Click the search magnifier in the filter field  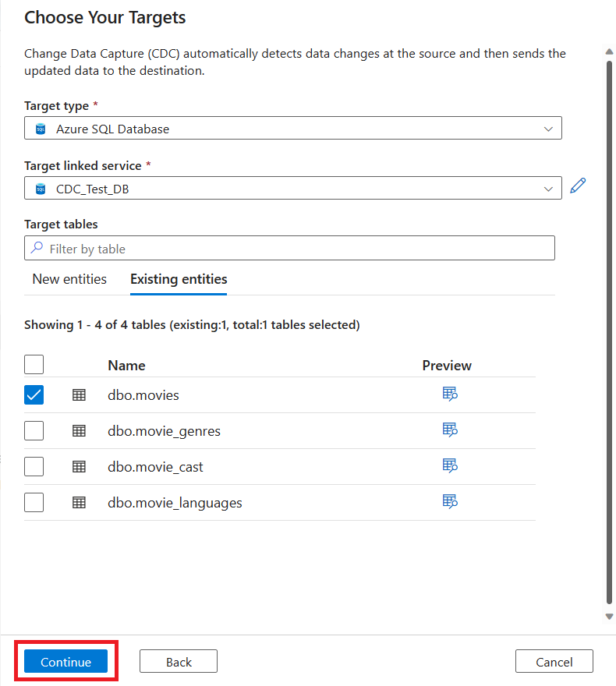click(x=38, y=247)
